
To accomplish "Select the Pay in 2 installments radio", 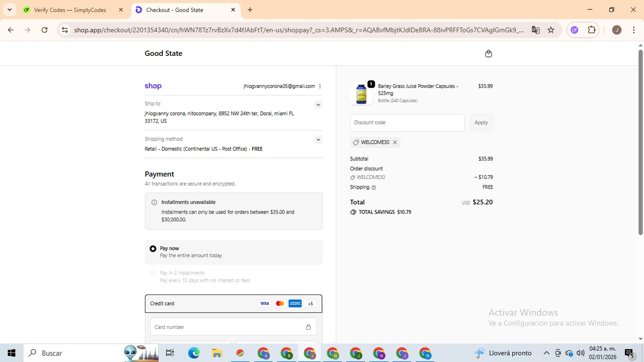I will pyautogui.click(x=153, y=273).
